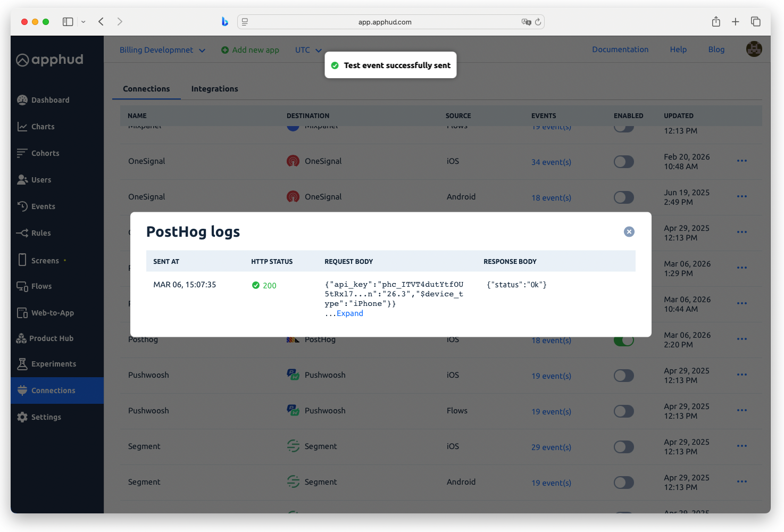Click the REQUEST BODY column header

point(348,262)
